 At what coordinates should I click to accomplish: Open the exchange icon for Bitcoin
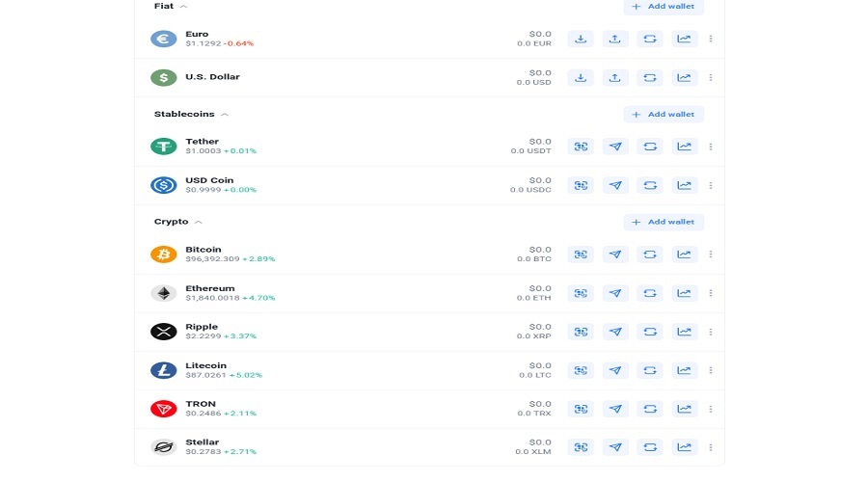[649, 254]
